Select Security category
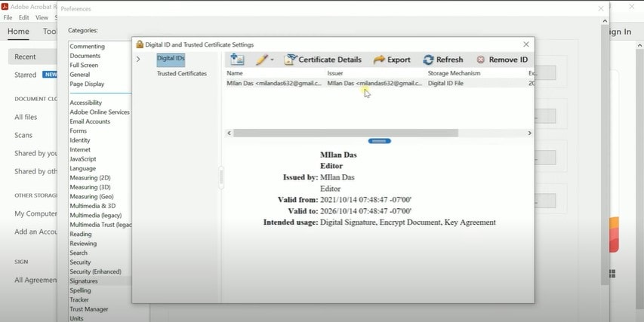The image size is (644, 322). pyautogui.click(x=80, y=262)
